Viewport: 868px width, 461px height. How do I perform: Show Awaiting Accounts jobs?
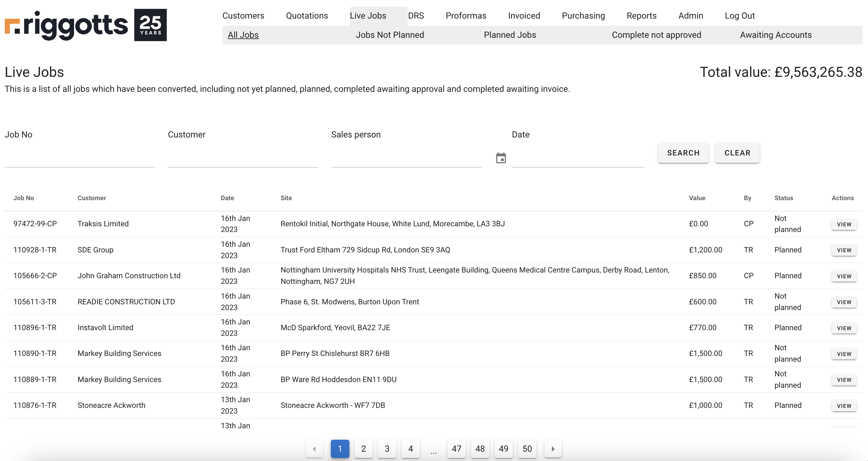[x=775, y=35]
